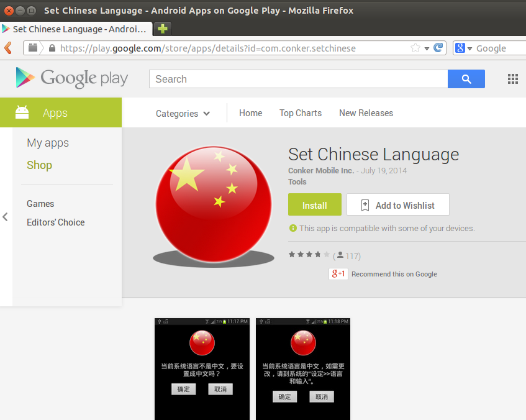Expand the Categories dropdown
Image resolution: width=526 pixels, height=420 pixels.
click(x=183, y=114)
